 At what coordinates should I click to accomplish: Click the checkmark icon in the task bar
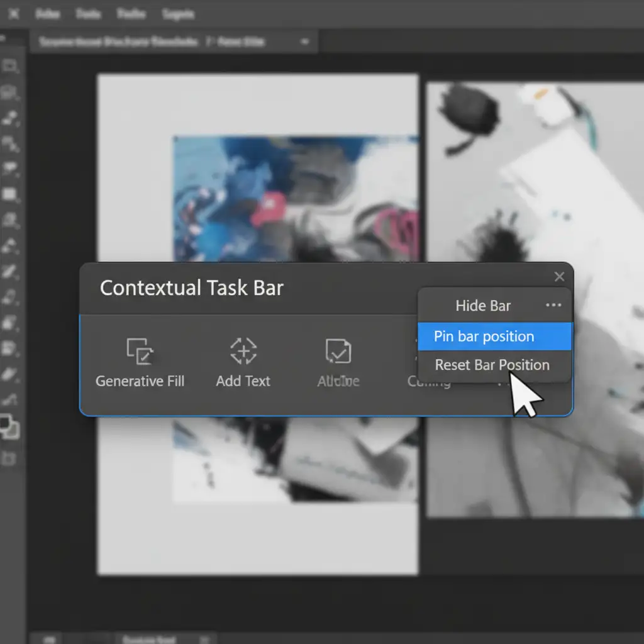(338, 351)
